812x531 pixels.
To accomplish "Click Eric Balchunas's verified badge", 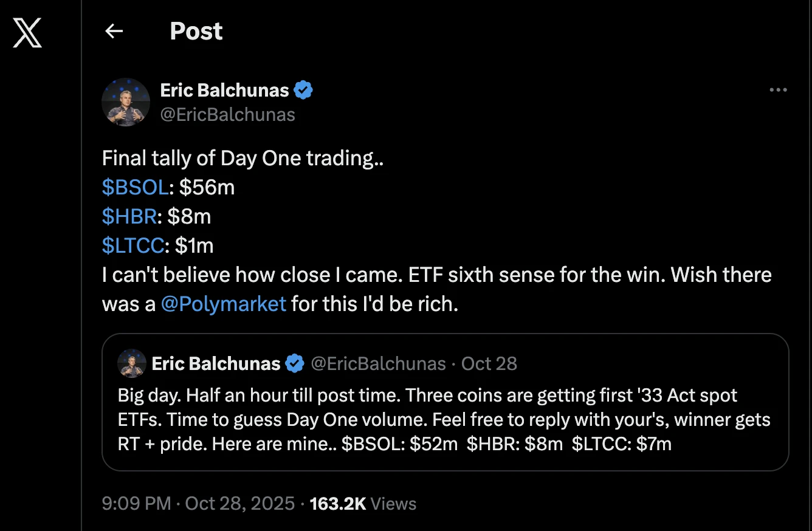I will coord(304,89).
